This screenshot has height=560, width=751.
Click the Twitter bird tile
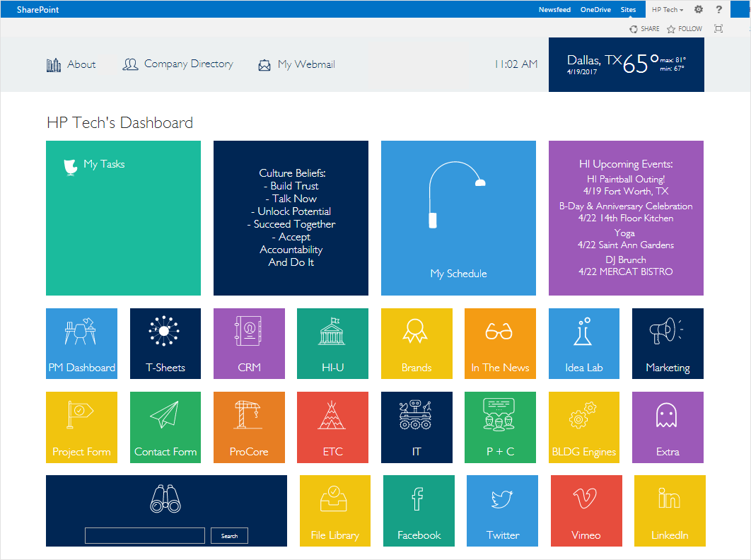502,511
